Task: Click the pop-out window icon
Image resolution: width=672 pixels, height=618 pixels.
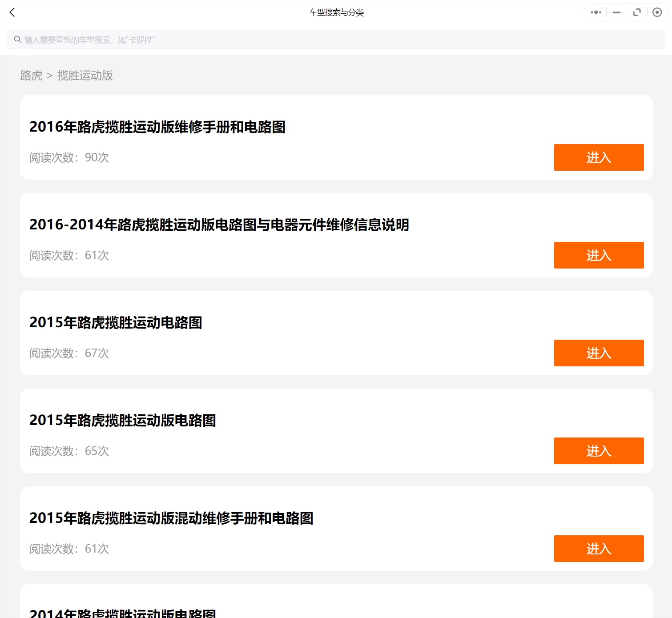Action: [x=637, y=12]
